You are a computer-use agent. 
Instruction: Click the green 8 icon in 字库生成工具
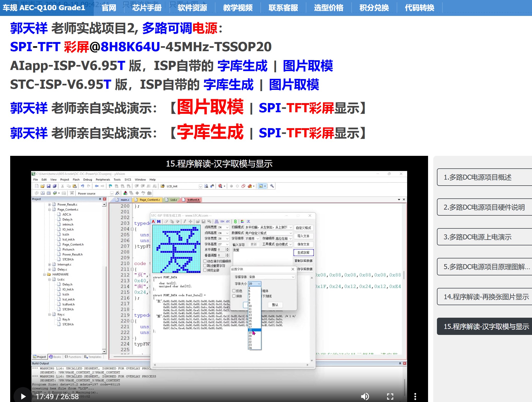point(235,221)
